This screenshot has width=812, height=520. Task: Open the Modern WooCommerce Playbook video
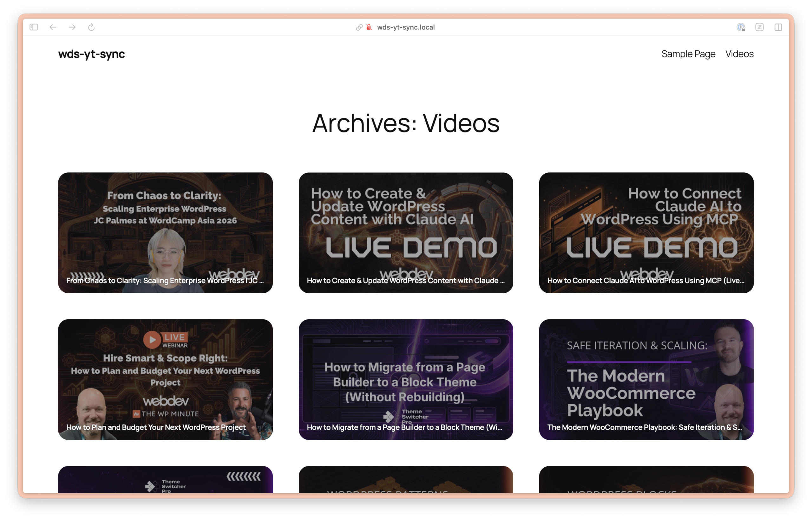646,379
